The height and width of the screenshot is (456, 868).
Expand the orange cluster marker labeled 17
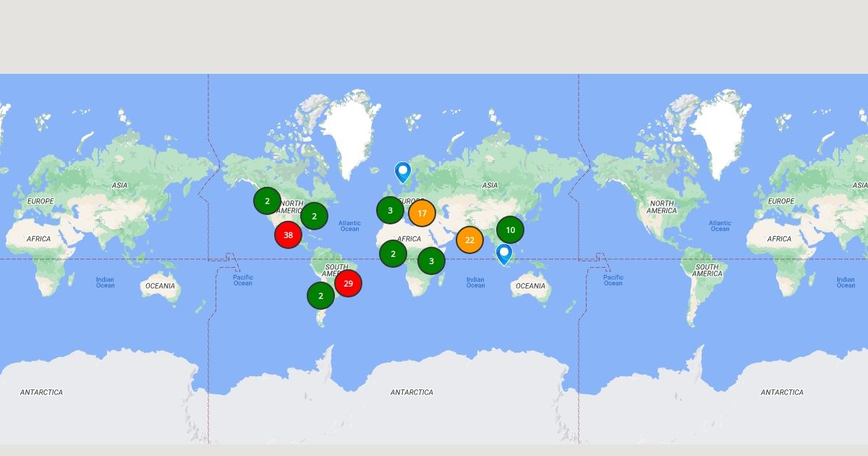[422, 214]
